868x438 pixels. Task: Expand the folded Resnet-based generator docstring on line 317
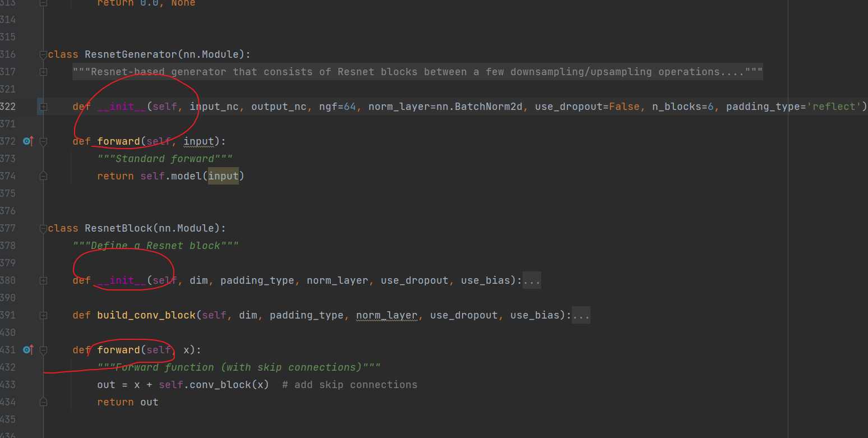point(43,72)
